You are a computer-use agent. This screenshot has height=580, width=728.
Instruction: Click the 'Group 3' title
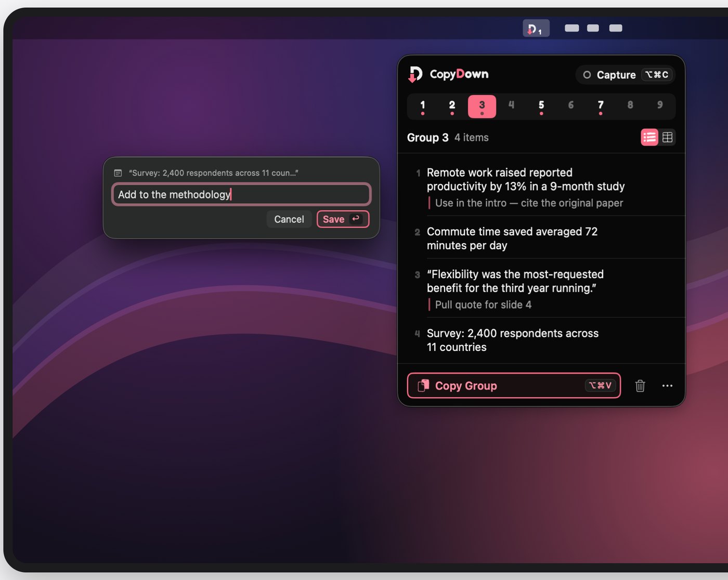pos(427,138)
